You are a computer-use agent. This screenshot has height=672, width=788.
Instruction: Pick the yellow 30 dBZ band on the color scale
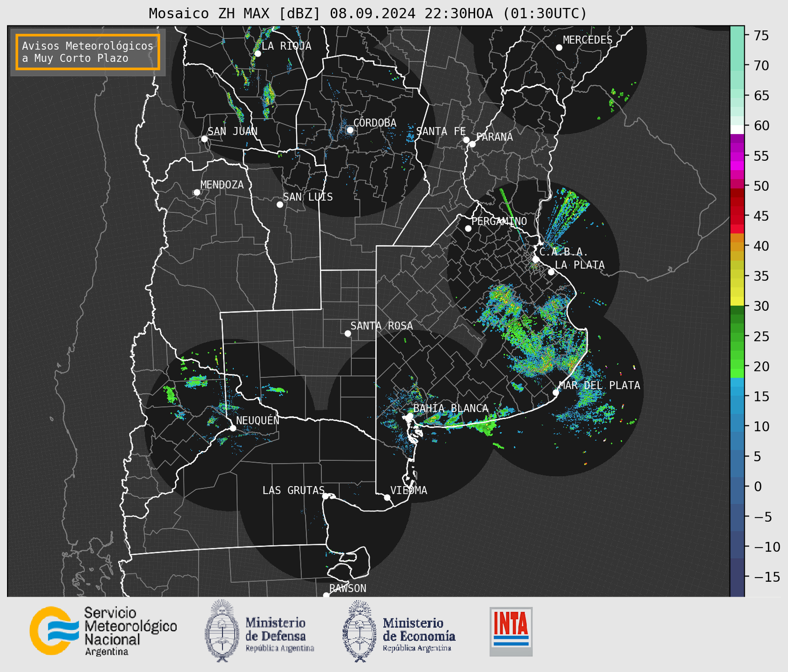coord(737,301)
